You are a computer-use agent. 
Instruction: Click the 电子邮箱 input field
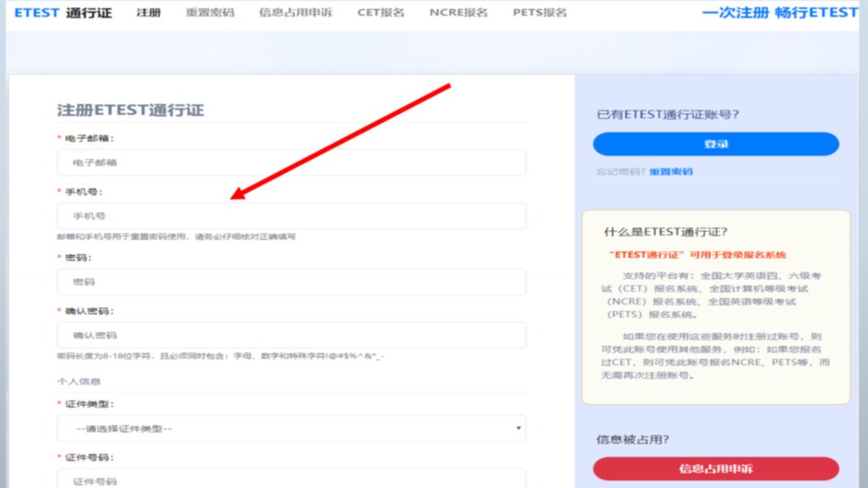point(291,163)
